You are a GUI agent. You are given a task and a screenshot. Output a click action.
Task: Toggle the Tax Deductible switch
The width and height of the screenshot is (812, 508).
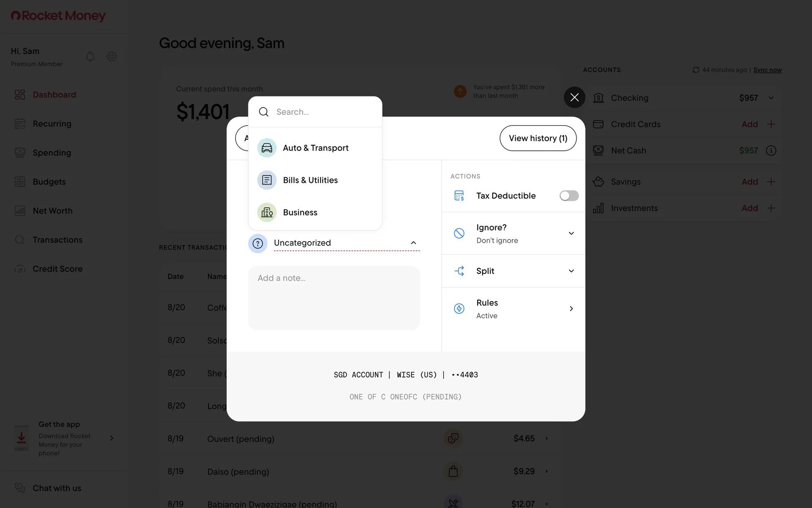pos(569,196)
